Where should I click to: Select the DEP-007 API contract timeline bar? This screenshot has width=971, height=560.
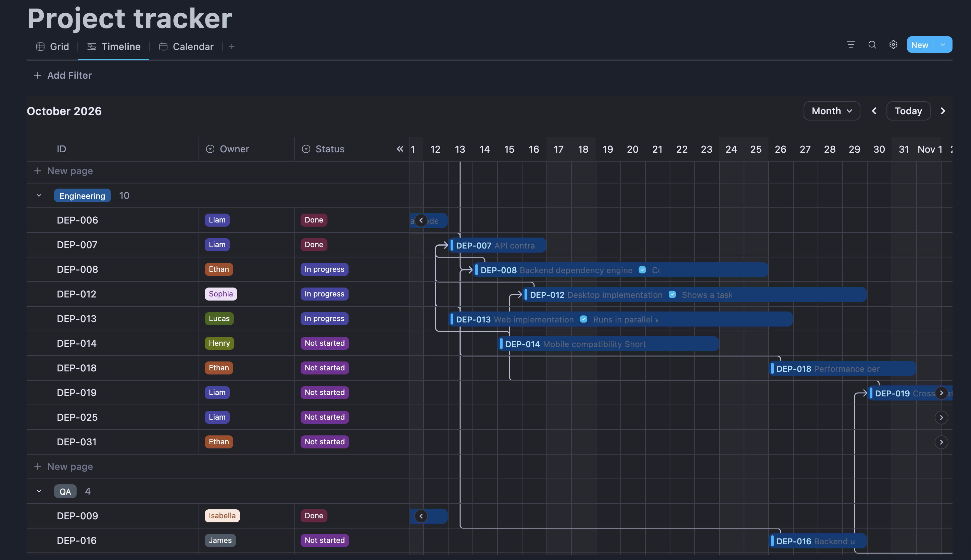pos(497,245)
